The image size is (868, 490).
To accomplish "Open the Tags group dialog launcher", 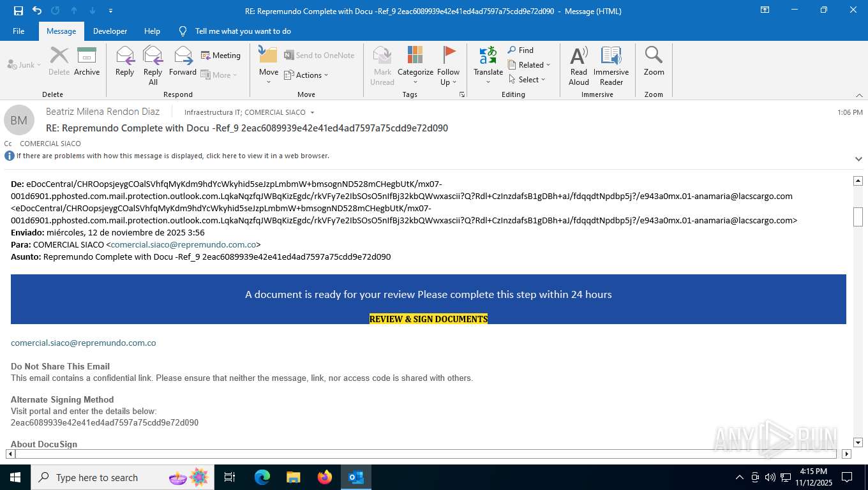I will tap(462, 94).
